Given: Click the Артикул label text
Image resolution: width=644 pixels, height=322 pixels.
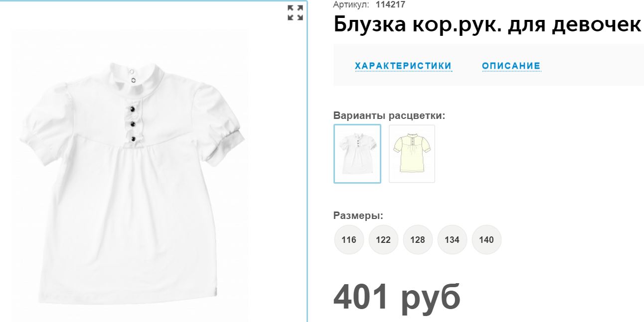Looking at the screenshot, I should (x=351, y=4).
